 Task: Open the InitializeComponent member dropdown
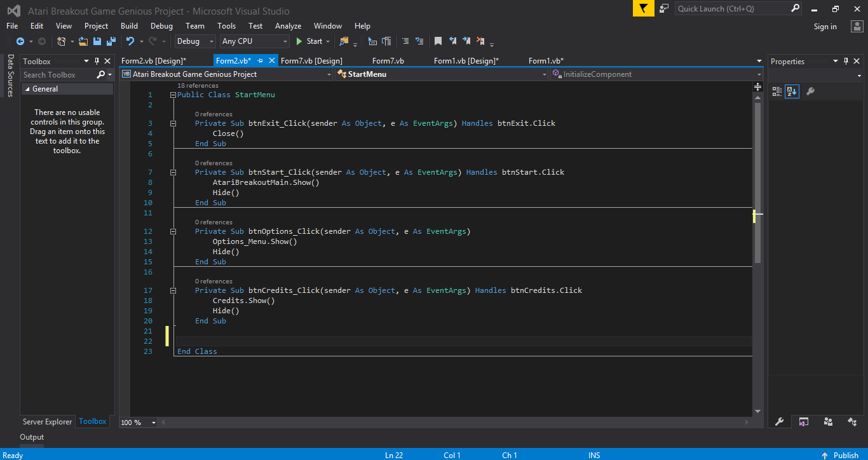[x=656, y=74]
